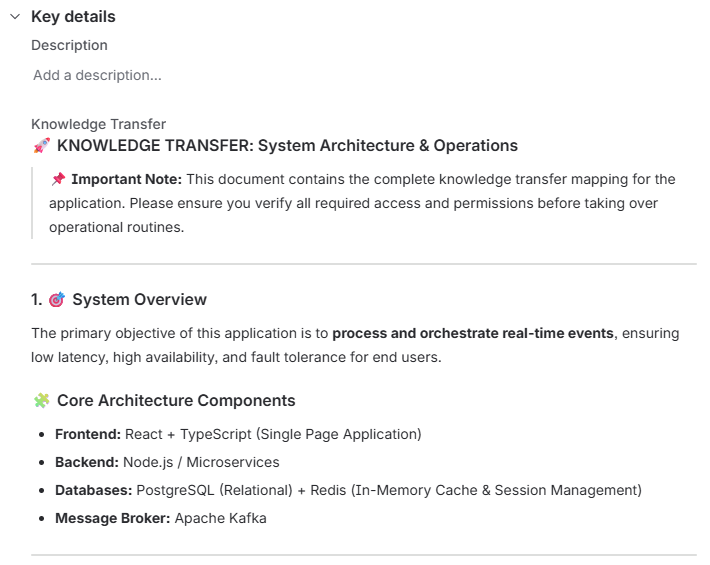The image size is (710, 565).
Task: Click the System Overview heading
Action: 139,300
